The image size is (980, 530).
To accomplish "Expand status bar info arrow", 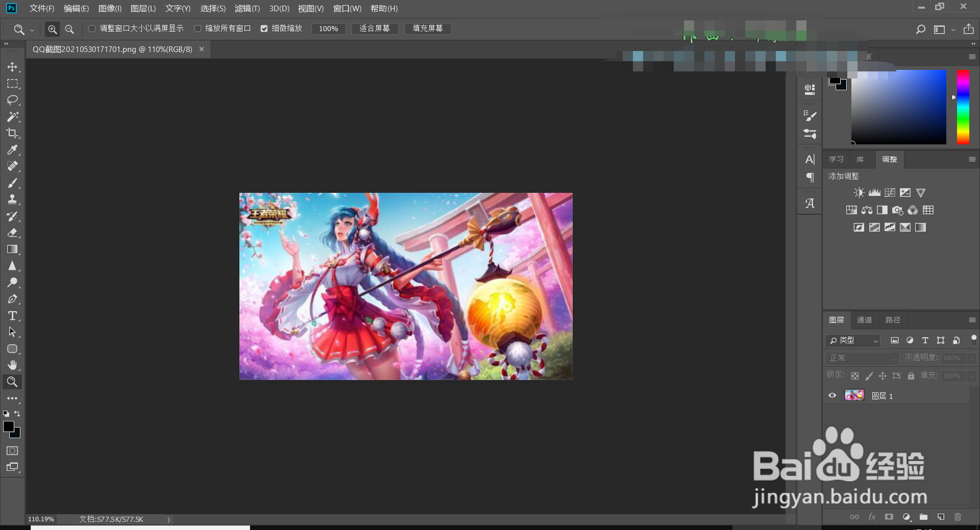I will tap(168, 519).
